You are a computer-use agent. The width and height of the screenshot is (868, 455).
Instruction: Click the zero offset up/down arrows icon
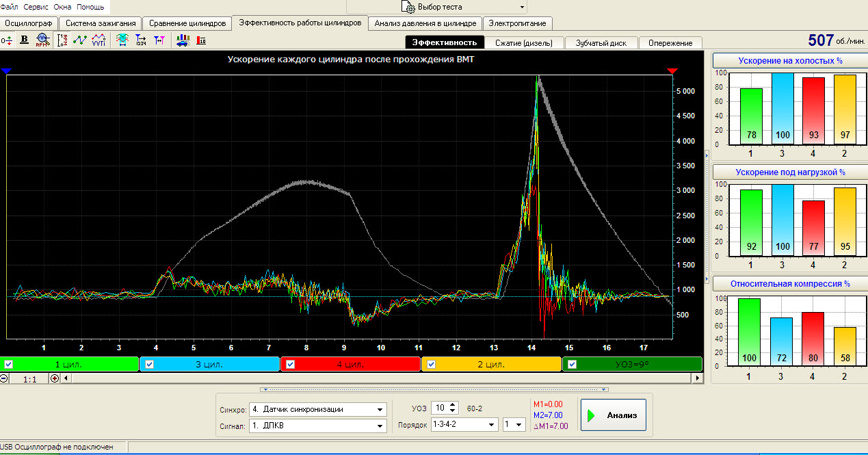coord(7,40)
